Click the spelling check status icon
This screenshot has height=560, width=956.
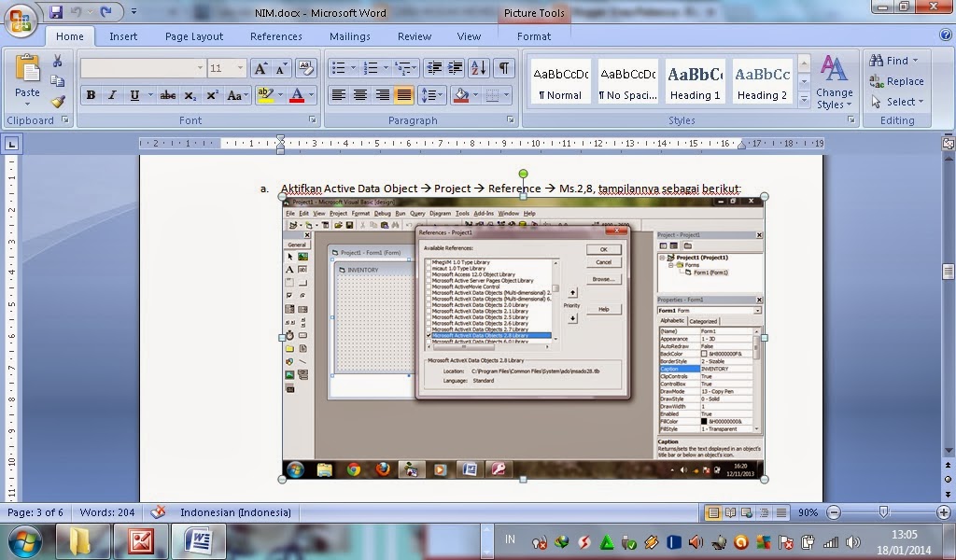pos(158,512)
